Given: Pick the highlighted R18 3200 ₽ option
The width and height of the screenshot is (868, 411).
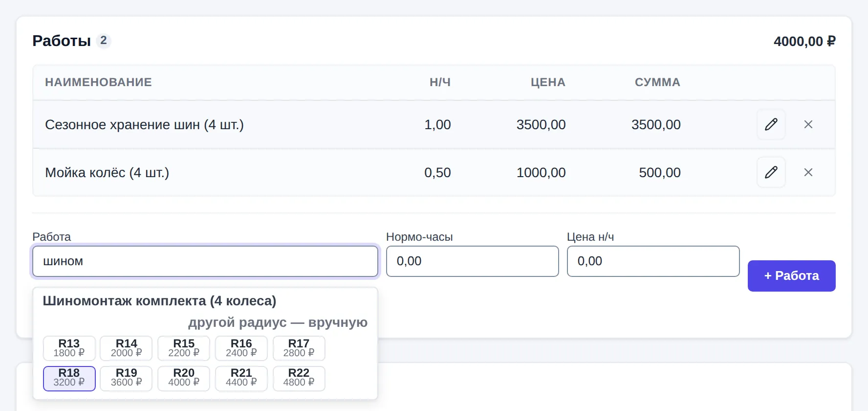Looking at the screenshot, I should click(69, 378).
